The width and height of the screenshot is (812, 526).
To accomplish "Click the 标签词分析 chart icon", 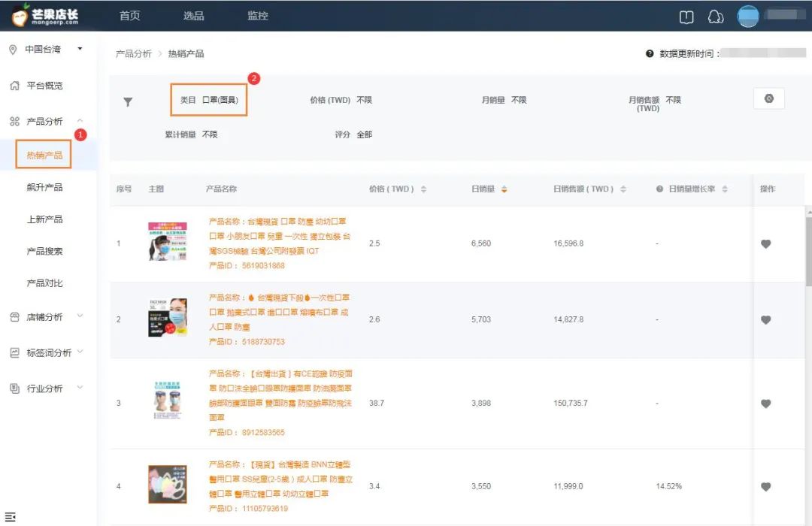I will [14, 352].
